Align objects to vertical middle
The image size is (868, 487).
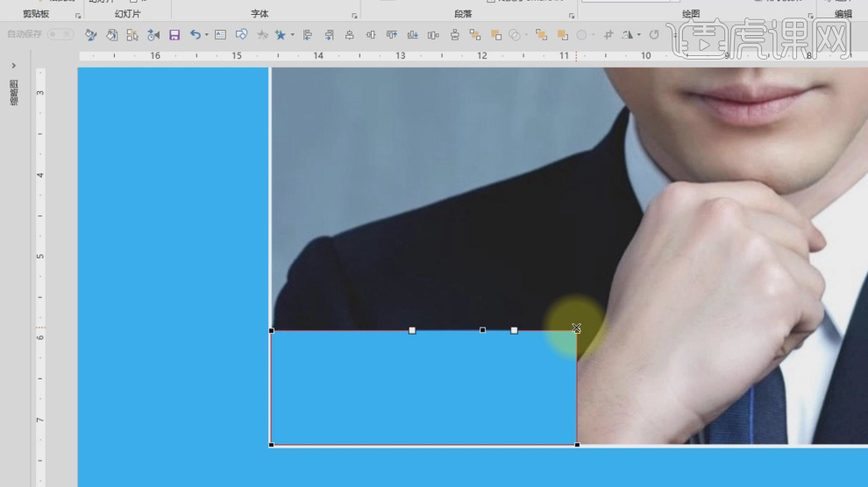click(x=370, y=35)
